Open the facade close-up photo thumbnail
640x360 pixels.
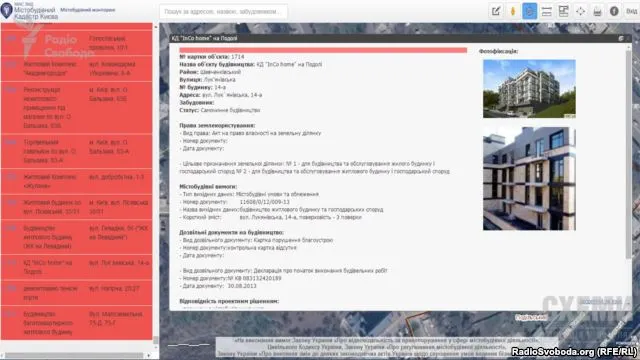click(529, 178)
